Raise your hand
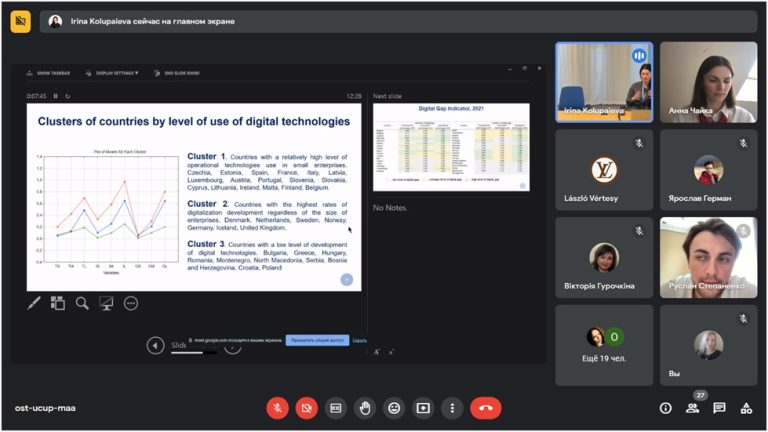The height and width of the screenshot is (432, 768). point(365,408)
